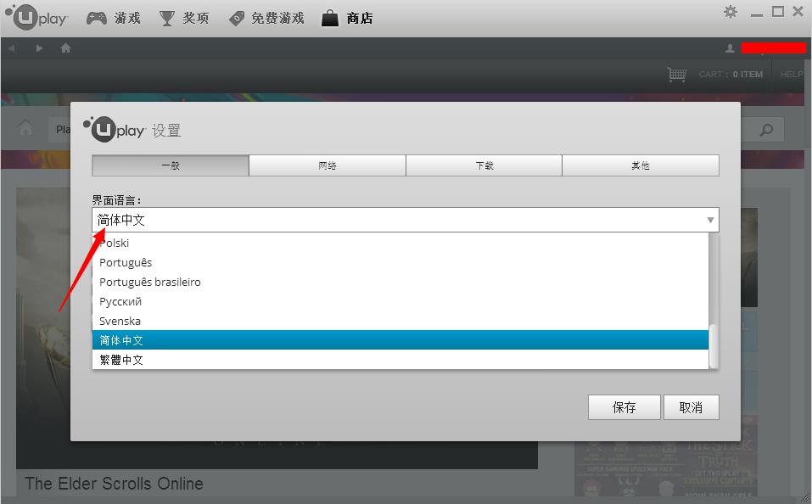Open the 游戏 (Games) section
This screenshot has height=504, width=812.
(x=114, y=18)
